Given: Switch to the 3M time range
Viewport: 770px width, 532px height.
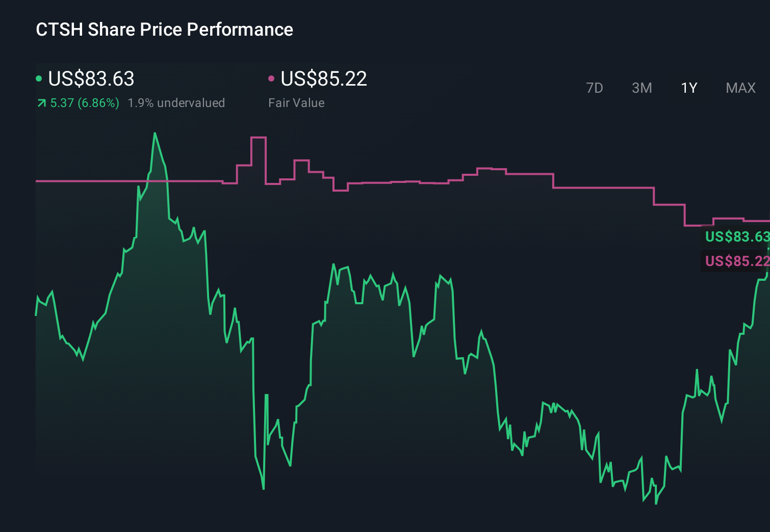Looking at the screenshot, I should click(641, 88).
